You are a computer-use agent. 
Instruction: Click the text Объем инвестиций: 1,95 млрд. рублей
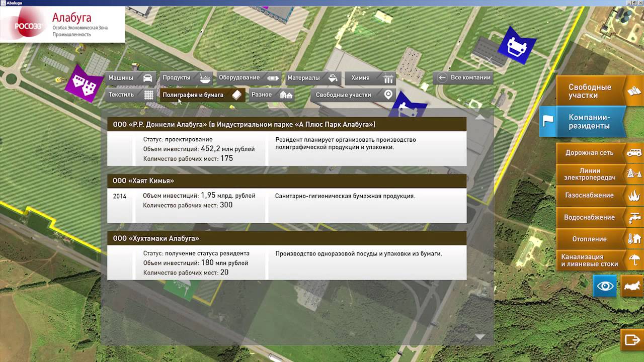pyautogui.click(x=199, y=196)
